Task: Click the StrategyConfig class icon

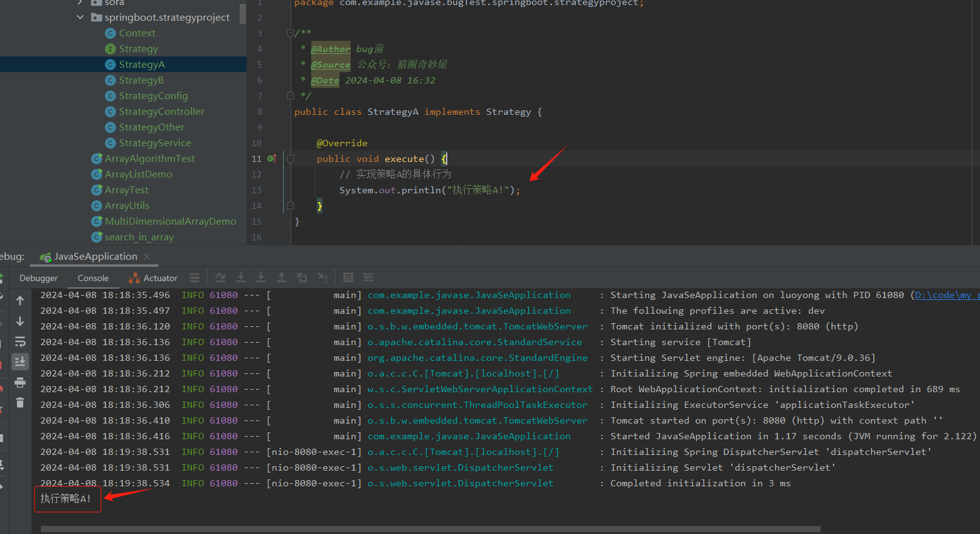Action: tap(110, 96)
